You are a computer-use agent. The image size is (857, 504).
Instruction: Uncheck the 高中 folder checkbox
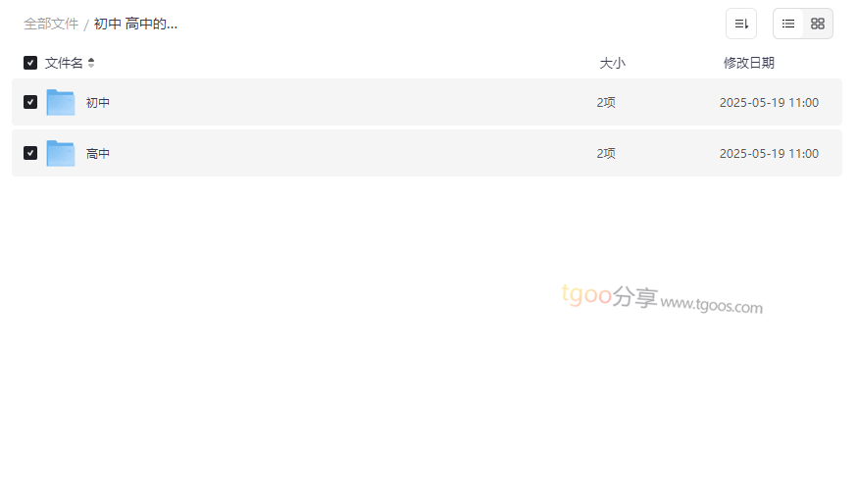coord(30,153)
